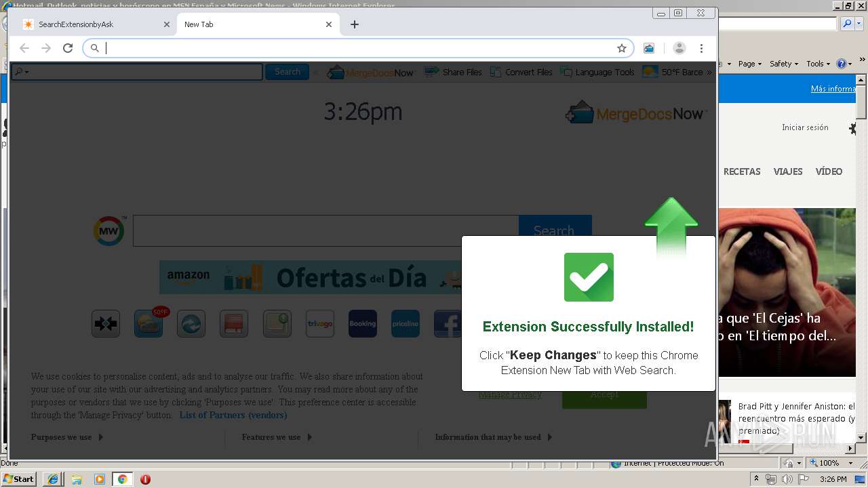Open the Internet Explorer help dropdown

(844, 64)
